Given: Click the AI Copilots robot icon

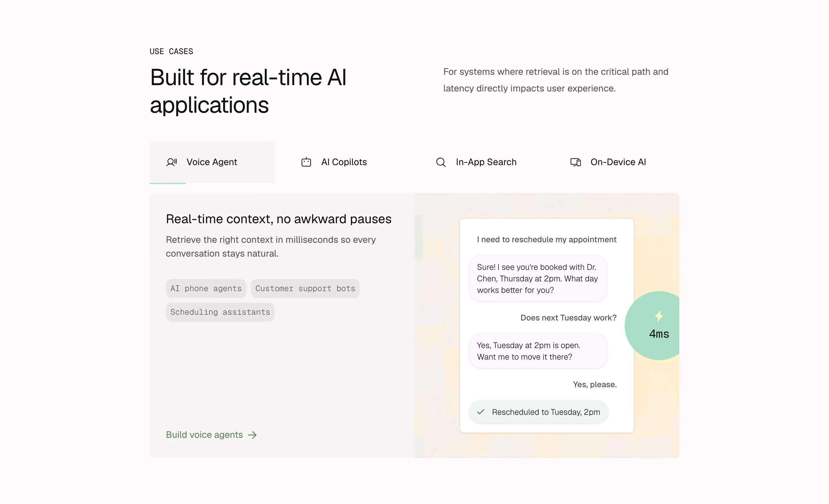Looking at the screenshot, I should pyautogui.click(x=306, y=162).
